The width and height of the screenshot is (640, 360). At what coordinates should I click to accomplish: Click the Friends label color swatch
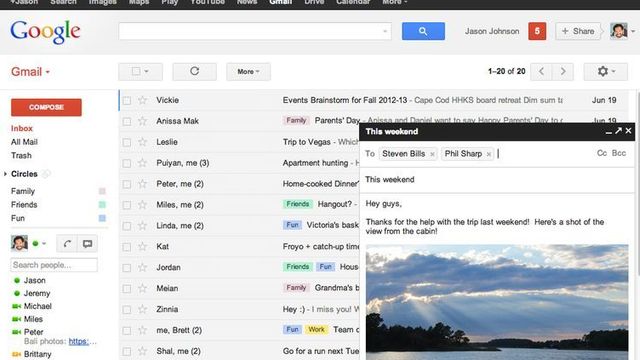[102, 204]
